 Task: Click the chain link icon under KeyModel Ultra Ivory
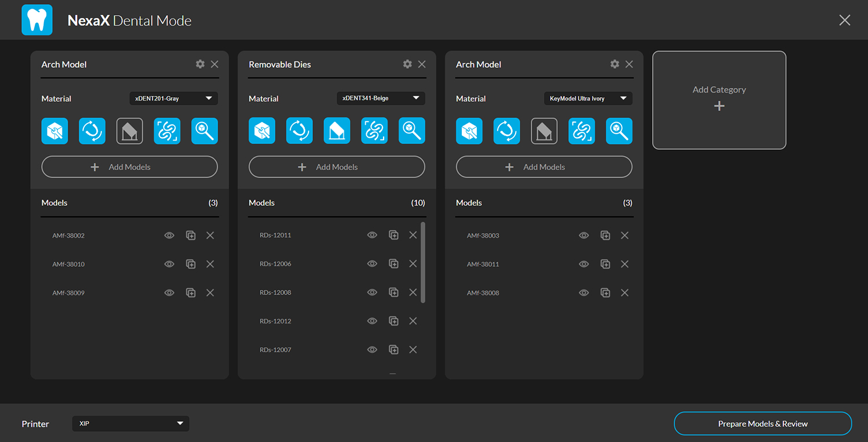tap(582, 131)
